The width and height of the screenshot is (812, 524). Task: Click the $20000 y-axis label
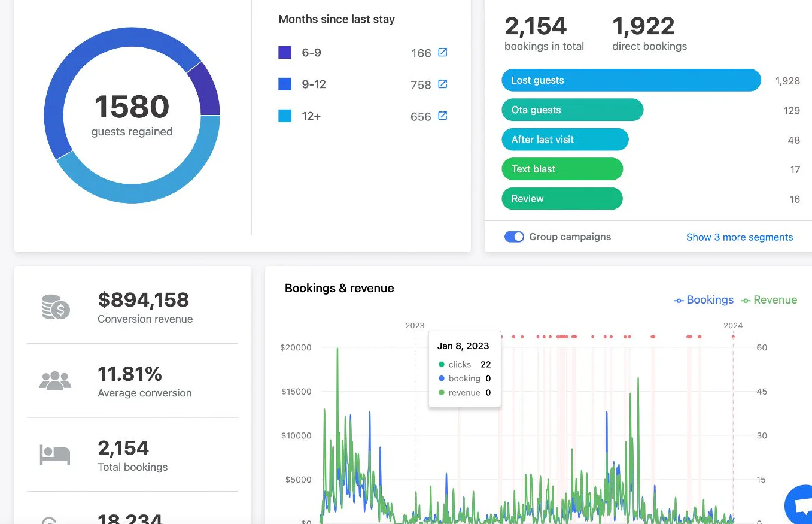296,347
